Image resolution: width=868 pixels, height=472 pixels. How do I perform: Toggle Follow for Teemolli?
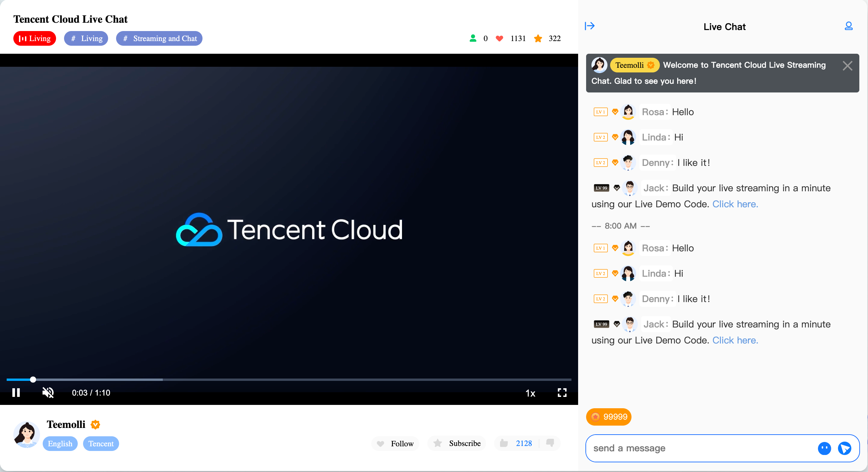[x=395, y=443]
